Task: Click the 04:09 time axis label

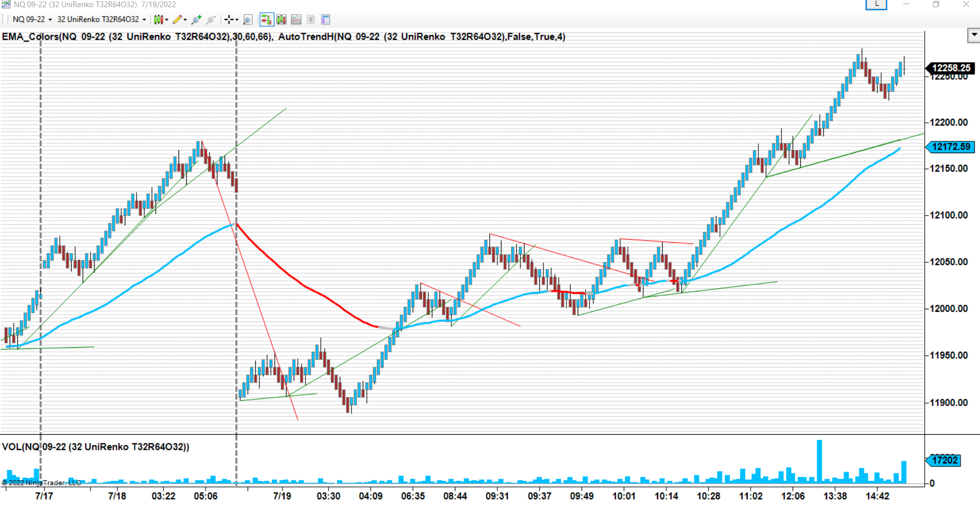Action: (371, 496)
